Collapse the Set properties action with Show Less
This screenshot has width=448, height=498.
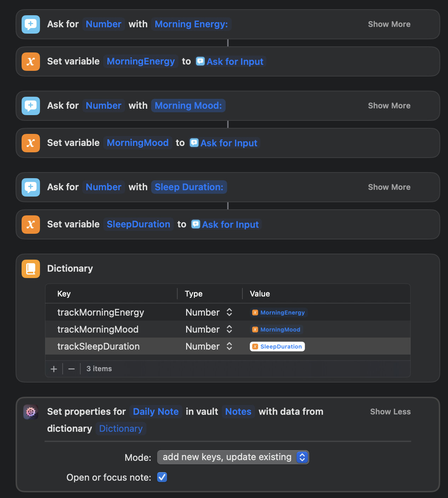(x=390, y=412)
